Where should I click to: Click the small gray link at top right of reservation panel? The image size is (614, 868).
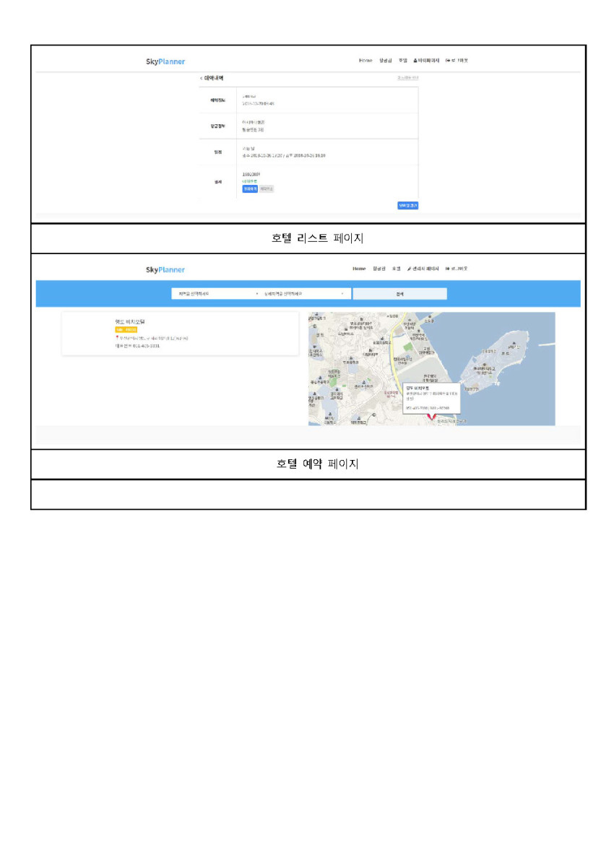407,77
